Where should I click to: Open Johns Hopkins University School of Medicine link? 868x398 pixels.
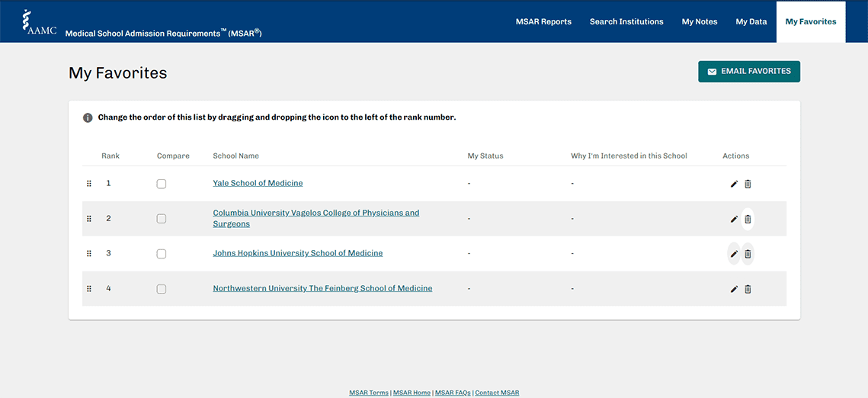pyautogui.click(x=298, y=253)
